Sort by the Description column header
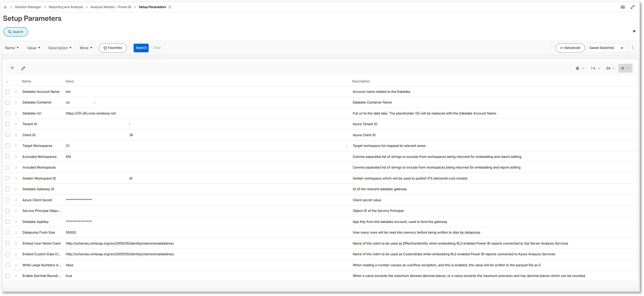644x296 pixels. [x=361, y=81]
